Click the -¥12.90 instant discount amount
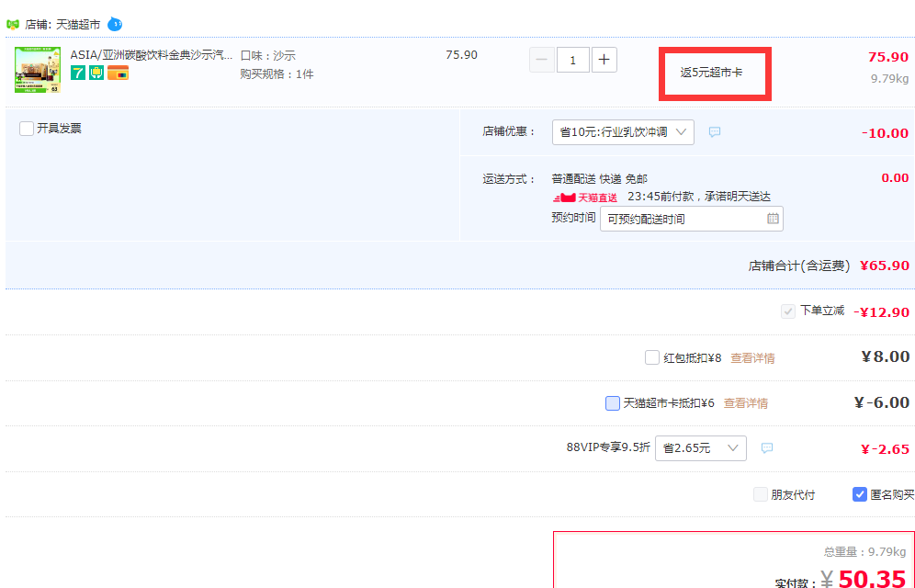The width and height of the screenshot is (915, 588). click(881, 312)
